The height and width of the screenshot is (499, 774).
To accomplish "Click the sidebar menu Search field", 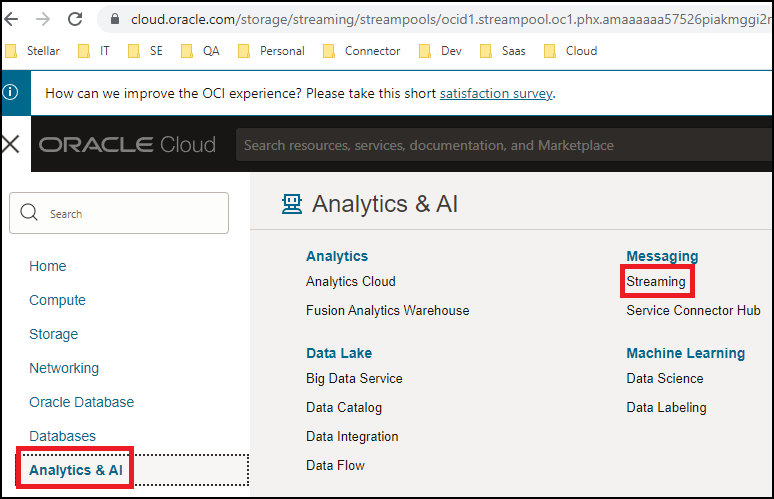I will pyautogui.click(x=119, y=213).
